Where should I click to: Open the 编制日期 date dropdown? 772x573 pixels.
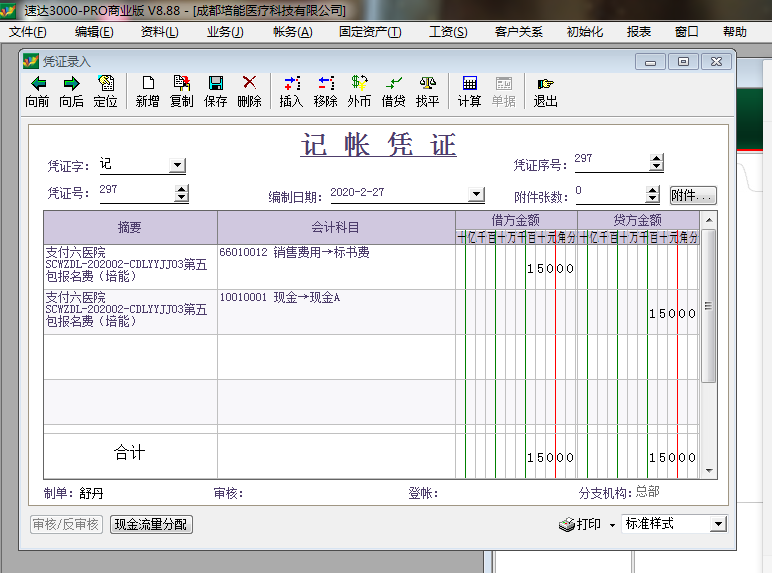point(476,195)
